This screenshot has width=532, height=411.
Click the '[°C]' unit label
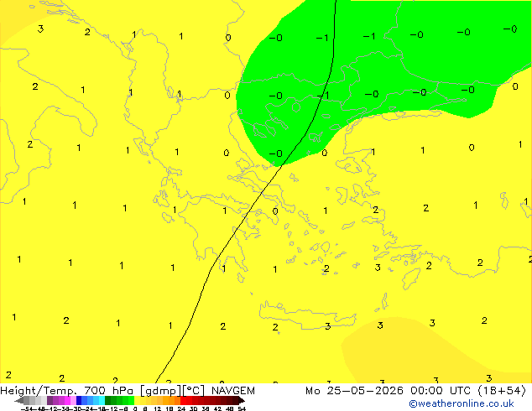click(x=194, y=391)
